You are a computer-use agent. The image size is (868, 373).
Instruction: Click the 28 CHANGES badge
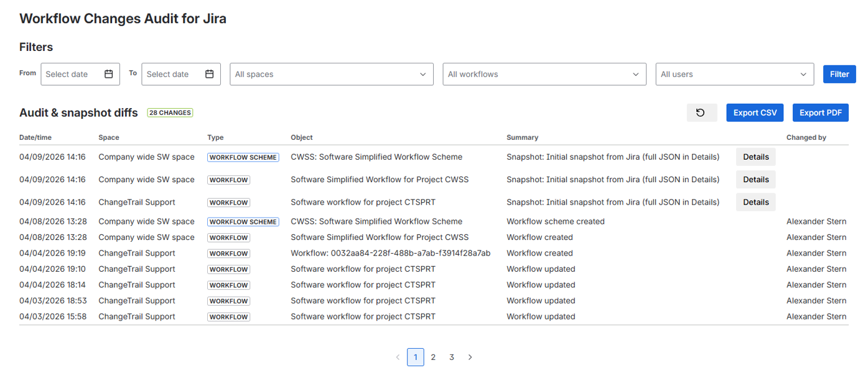point(170,113)
